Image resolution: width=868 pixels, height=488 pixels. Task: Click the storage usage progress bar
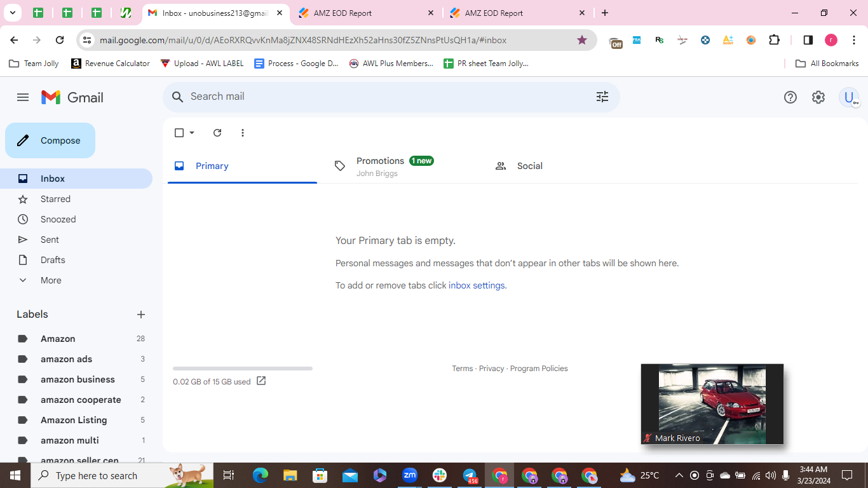pyautogui.click(x=243, y=369)
